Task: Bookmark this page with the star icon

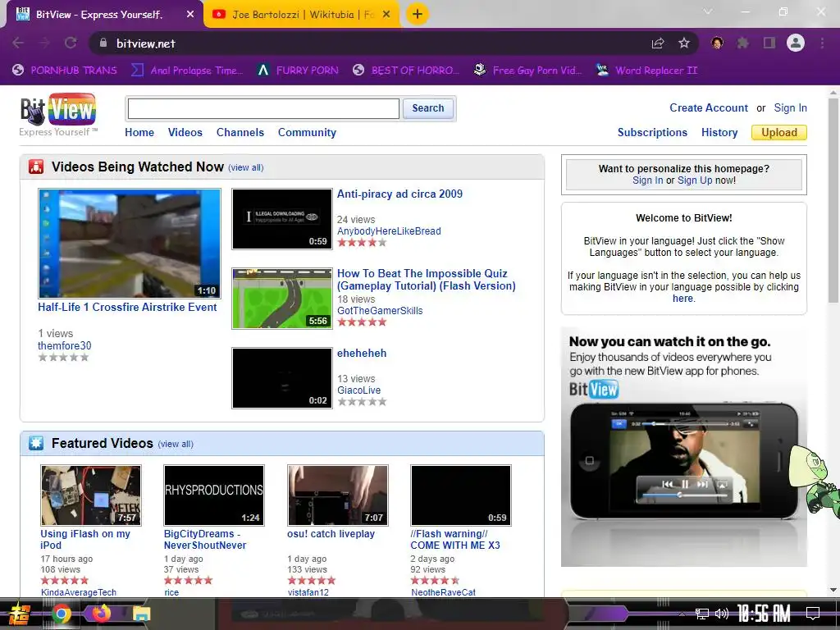Action: pyautogui.click(x=684, y=43)
